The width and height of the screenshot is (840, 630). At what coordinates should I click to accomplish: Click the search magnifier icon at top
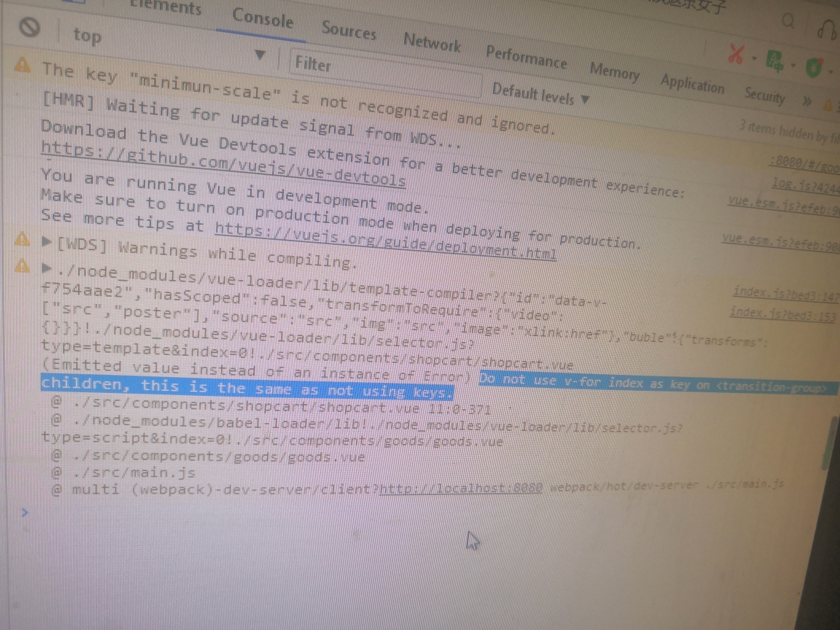coord(788,21)
